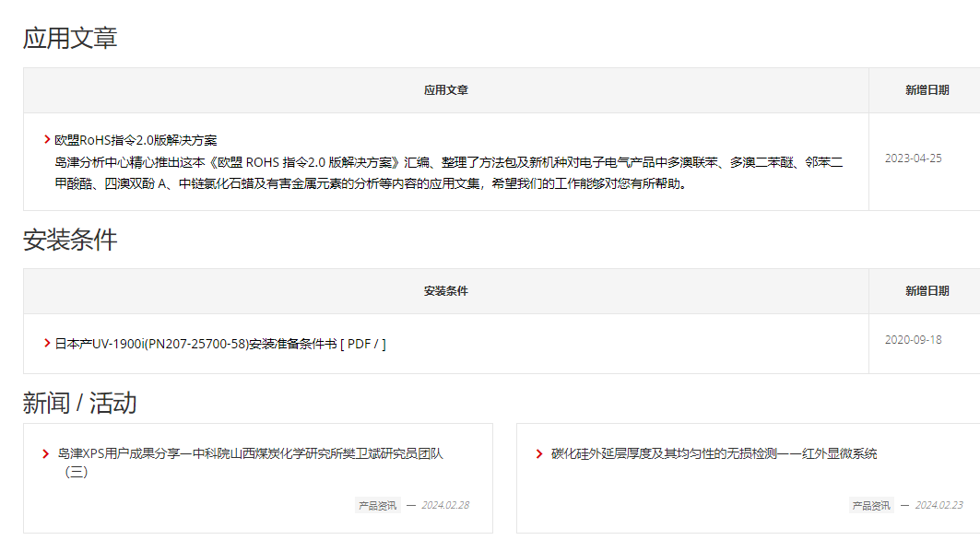
Task: Click the RoHS article description paragraph
Action: click(448, 172)
